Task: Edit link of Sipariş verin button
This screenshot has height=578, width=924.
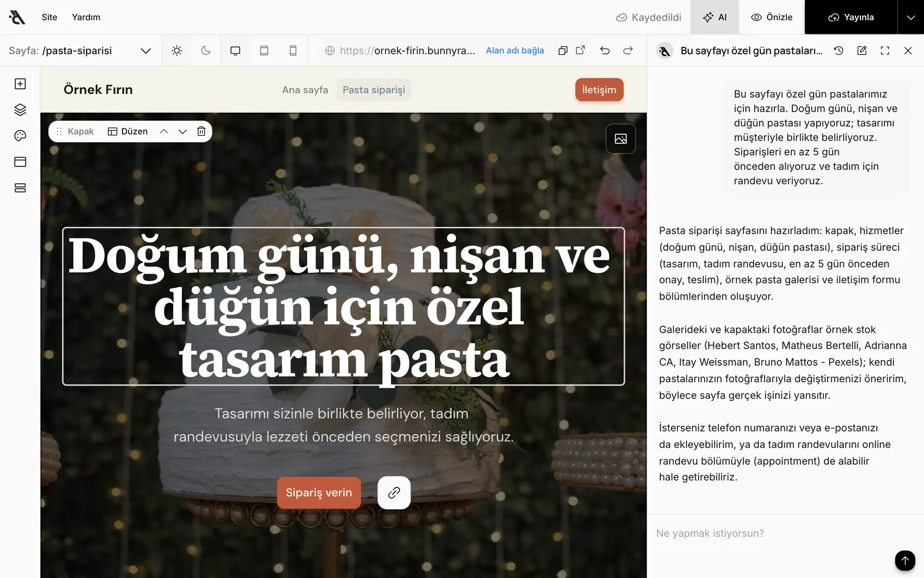Action: (x=394, y=492)
